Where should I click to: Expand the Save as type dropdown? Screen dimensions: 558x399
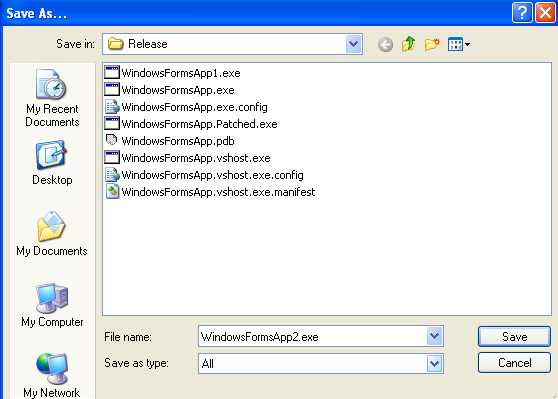[435, 364]
